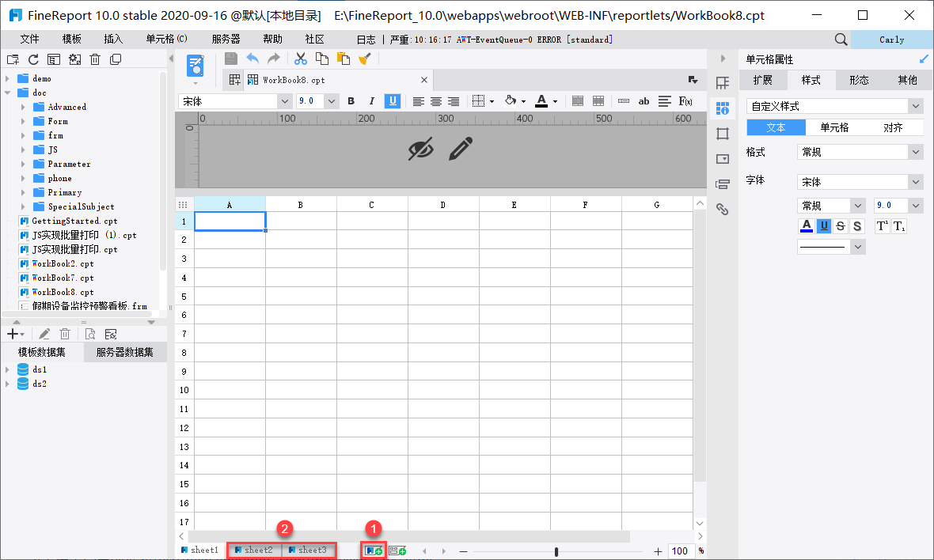Cut selection with scissors icon
Viewport: 934px width, 560px height.
(301, 59)
